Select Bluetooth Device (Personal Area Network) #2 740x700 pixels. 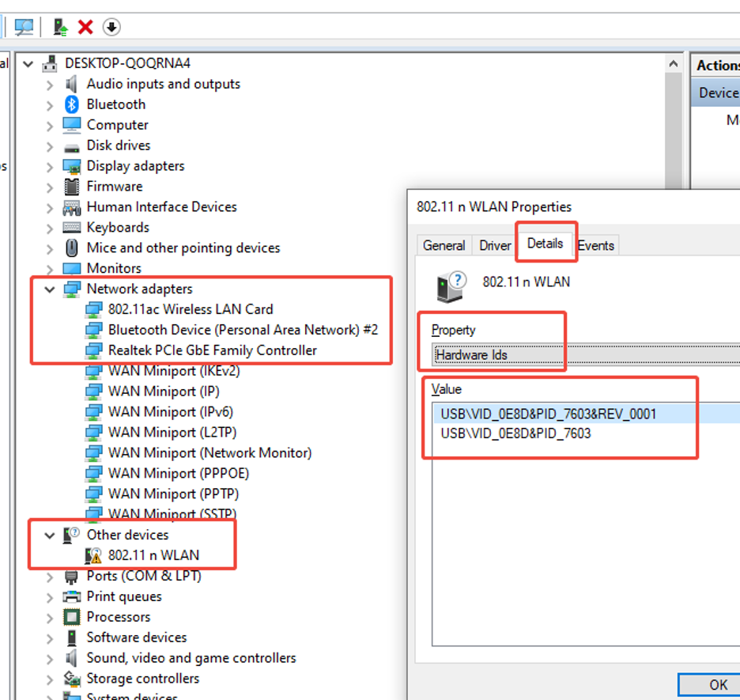[x=243, y=330]
